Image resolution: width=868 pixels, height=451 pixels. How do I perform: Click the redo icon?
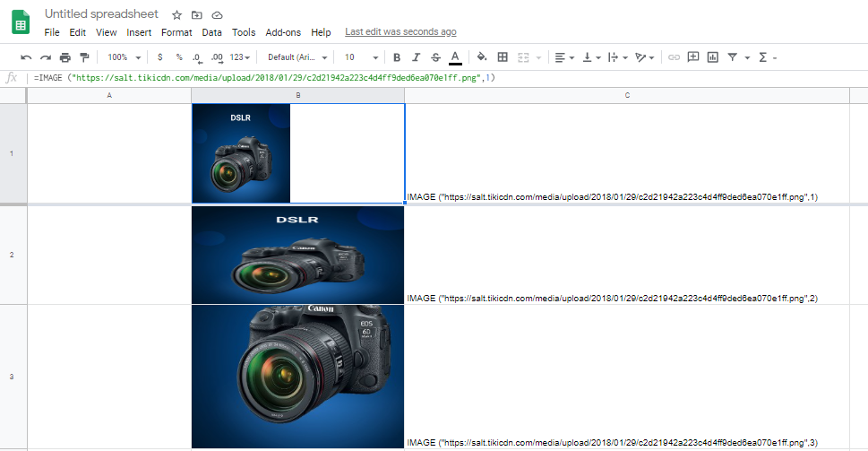click(x=46, y=57)
